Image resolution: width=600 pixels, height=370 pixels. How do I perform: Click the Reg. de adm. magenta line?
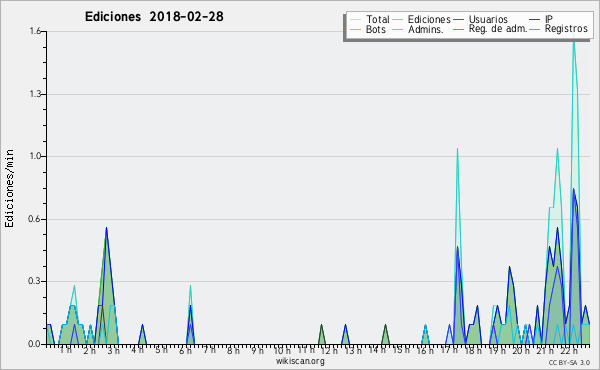(458, 29)
